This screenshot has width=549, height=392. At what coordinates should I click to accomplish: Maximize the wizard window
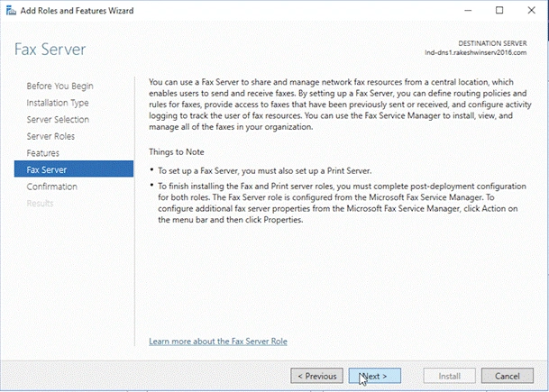pos(499,11)
